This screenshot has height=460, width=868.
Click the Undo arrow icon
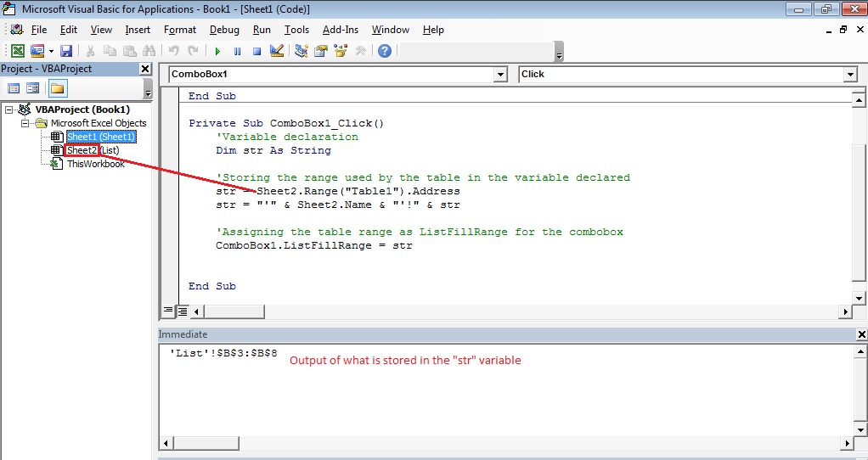[174, 51]
